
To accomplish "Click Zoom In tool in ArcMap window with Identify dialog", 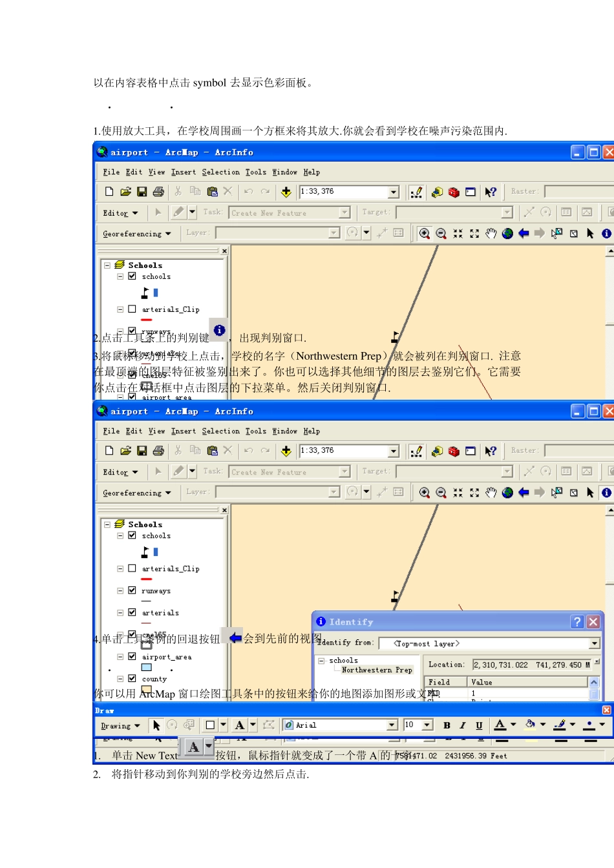I will coord(424,492).
